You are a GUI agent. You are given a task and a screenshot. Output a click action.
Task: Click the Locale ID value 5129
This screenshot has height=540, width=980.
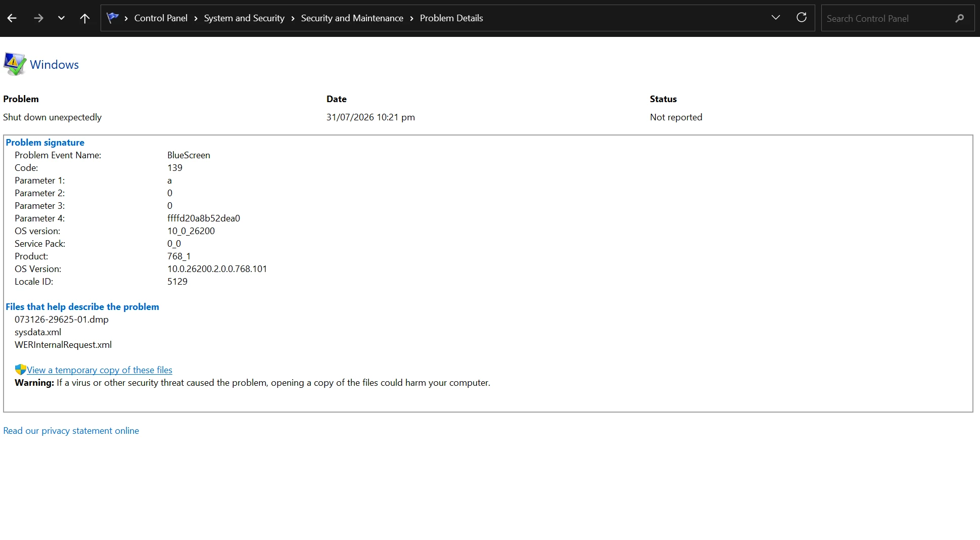click(177, 282)
